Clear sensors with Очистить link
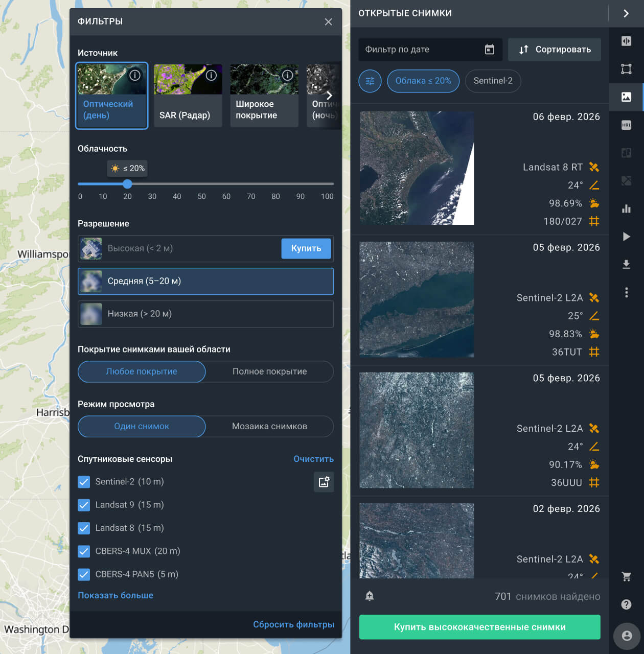The height and width of the screenshot is (654, 644). coord(313,459)
